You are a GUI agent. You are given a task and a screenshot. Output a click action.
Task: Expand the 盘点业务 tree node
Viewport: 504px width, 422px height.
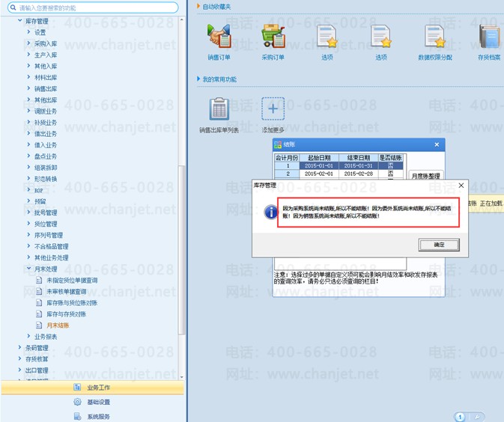28,156
